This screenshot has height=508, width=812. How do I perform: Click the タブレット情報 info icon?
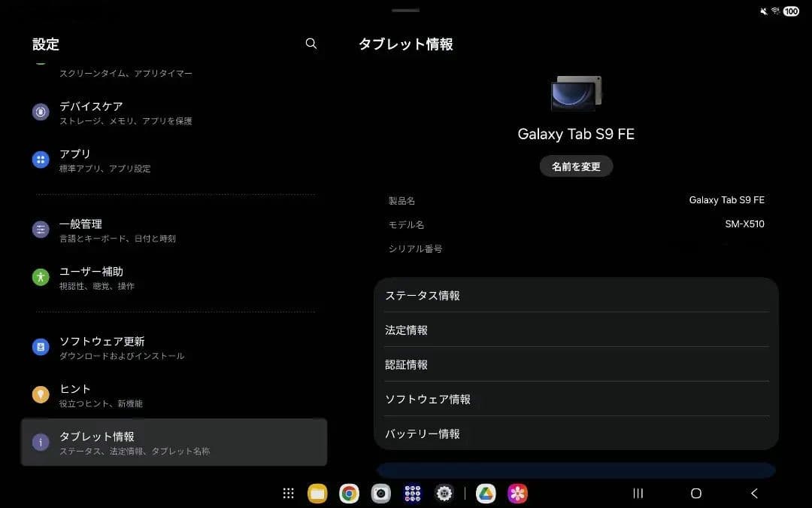(x=40, y=443)
